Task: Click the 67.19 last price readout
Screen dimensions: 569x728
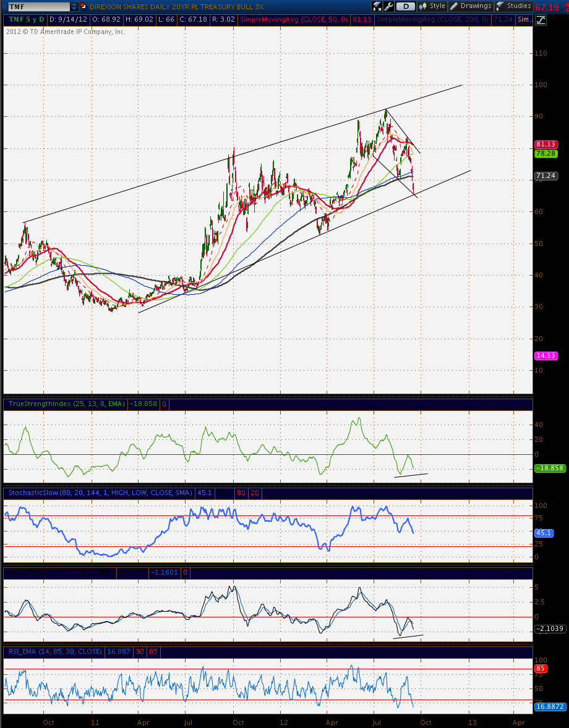Action: click(547, 7)
